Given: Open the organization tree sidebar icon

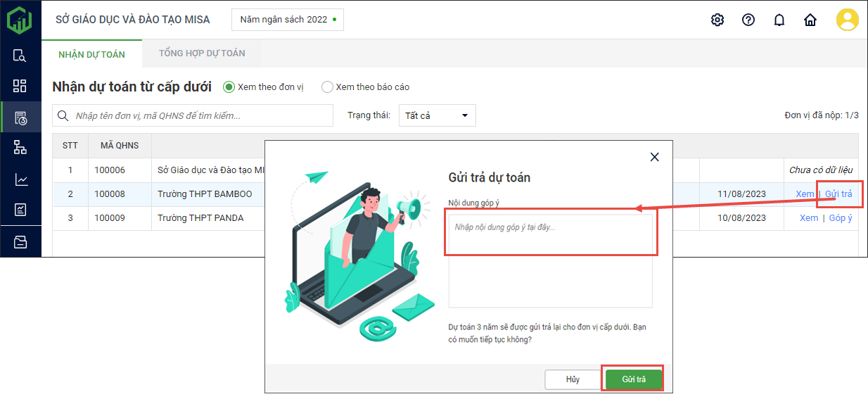Looking at the screenshot, I should point(20,147).
